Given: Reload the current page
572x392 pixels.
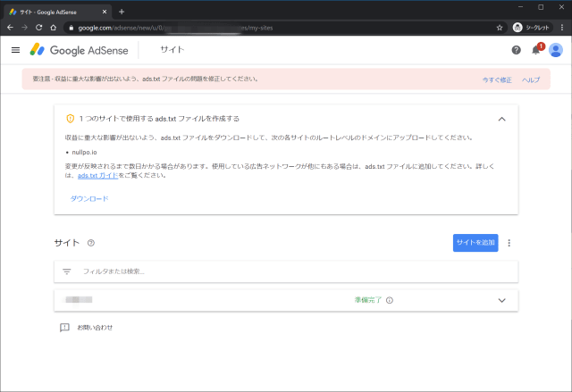Looking at the screenshot, I should (38, 28).
